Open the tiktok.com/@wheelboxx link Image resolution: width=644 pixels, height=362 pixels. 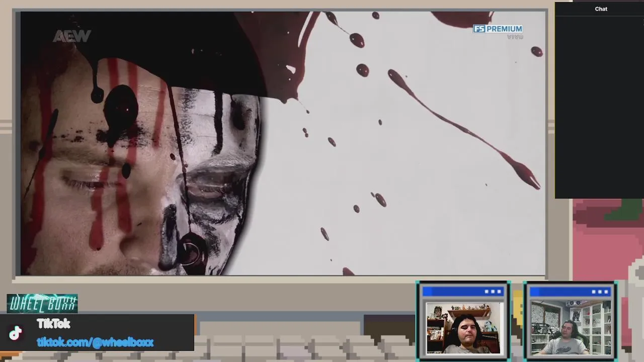95,342
